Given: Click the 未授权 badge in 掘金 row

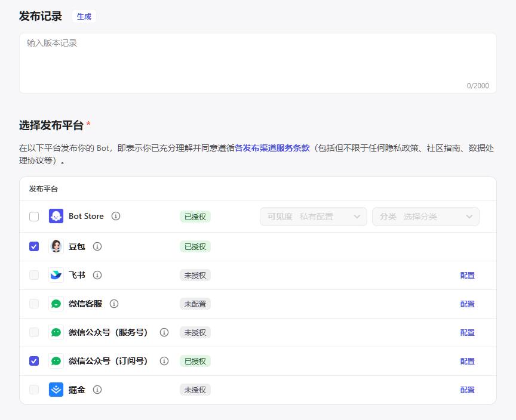Looking at the screenshot, I should click(195, 390).
